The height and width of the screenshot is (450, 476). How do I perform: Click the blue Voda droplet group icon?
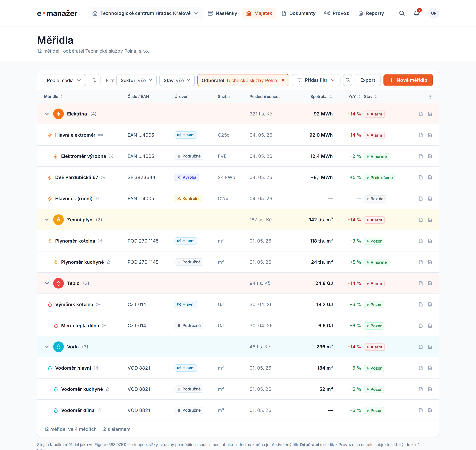pos(59,347)
